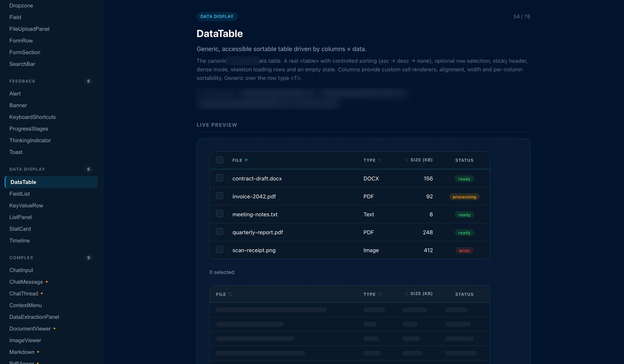The image size is (624, 364).
Task: Open ContextMenu in the sidebar
Action: click(x=25, y=305)
